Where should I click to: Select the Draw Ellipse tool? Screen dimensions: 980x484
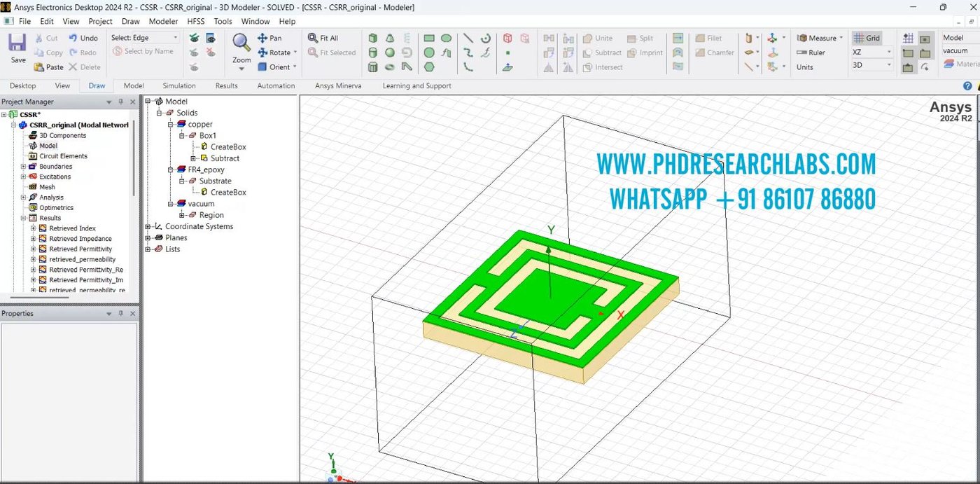pyautogui.click(x=446, y=38)
